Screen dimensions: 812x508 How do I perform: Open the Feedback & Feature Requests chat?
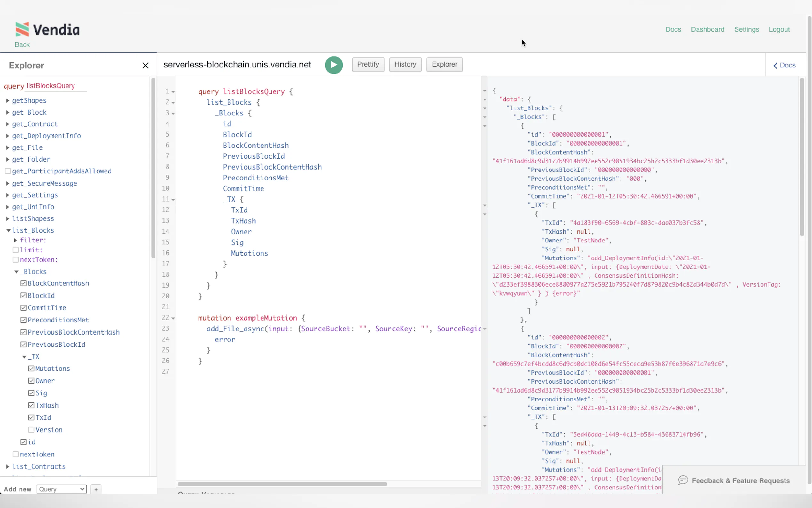click(734, 480)
